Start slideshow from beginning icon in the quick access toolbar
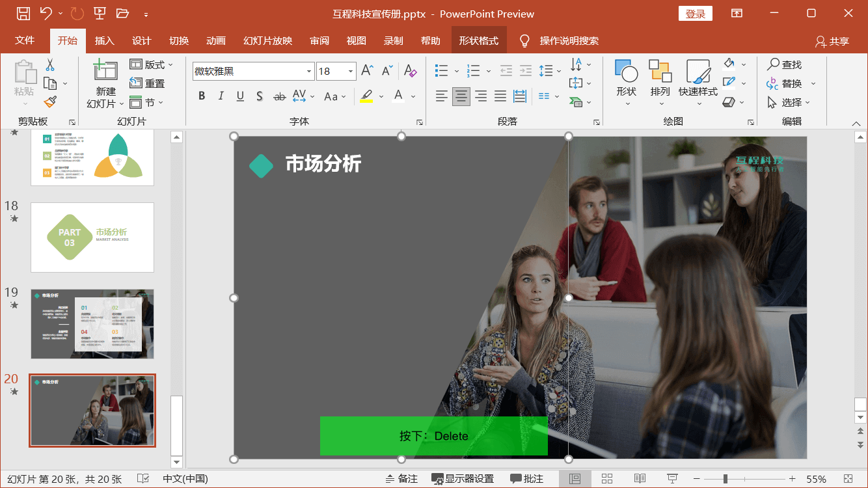The height and width of the screenshot is (488, 868). 100,14
